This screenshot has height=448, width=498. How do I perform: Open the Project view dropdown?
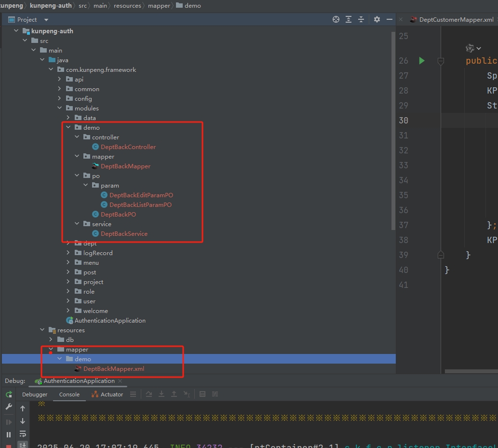point(46,20)
